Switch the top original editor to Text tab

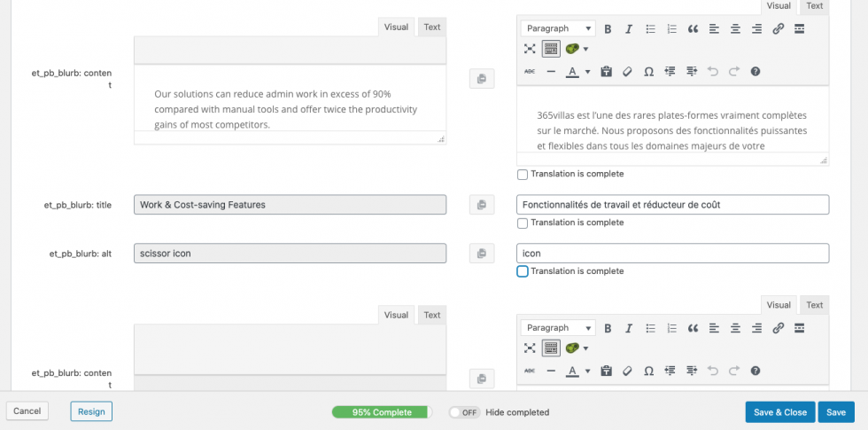coord(431,27)
